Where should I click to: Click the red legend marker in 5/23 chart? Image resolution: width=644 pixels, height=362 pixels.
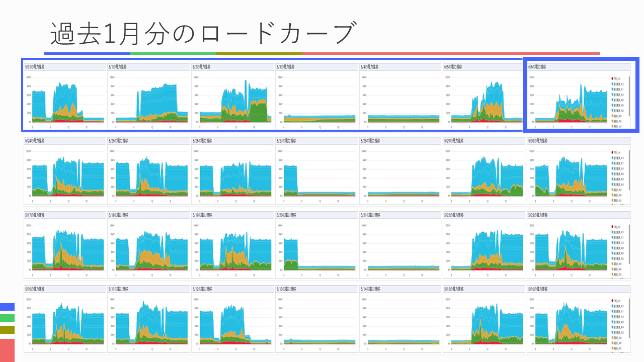612,226
